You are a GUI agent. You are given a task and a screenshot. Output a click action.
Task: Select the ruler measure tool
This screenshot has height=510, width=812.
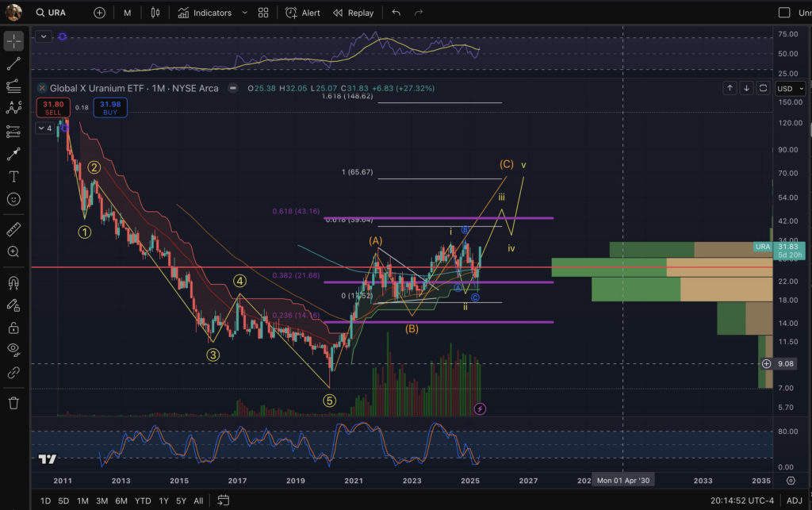tap(13, 229)
